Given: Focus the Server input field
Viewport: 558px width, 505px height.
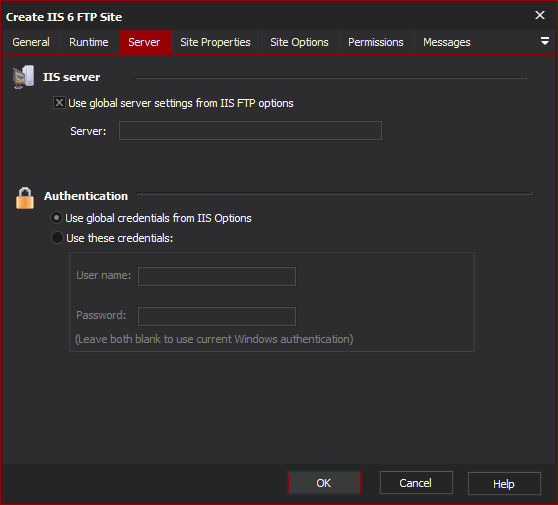Looking at the screenshot, I should (250, 131).
